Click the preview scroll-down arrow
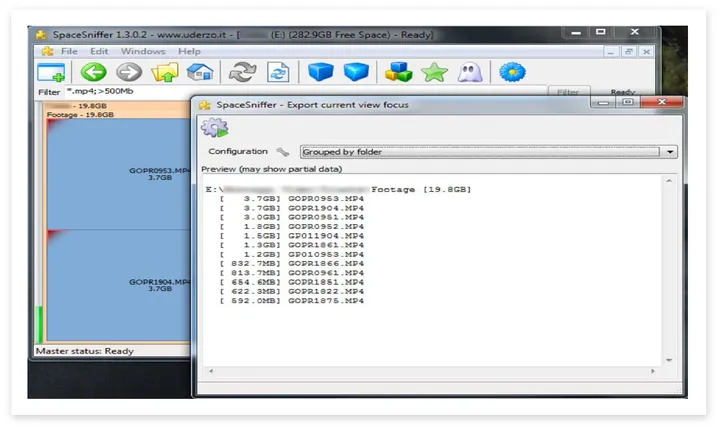 pyautogui.click(x=669, y=360)
